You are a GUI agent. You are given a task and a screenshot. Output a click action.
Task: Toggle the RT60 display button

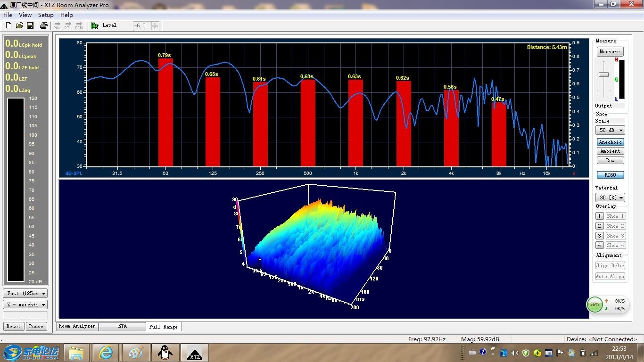[x=611, y=175]
